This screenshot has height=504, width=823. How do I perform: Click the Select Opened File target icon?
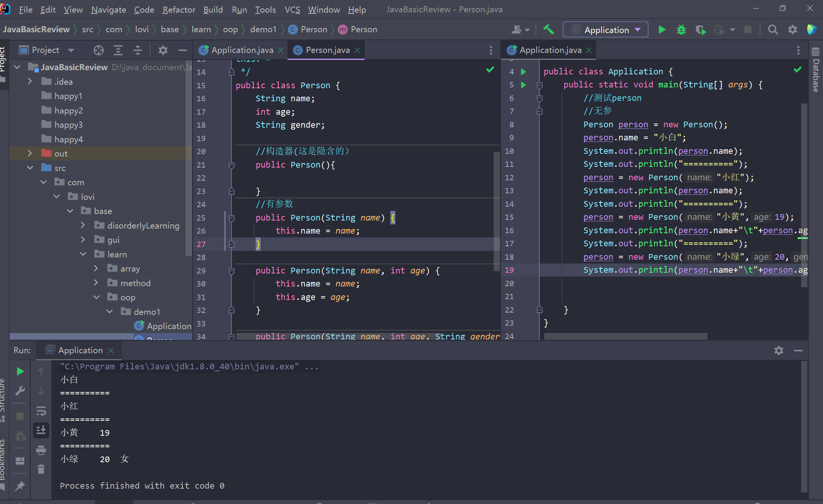pyautogui.click(x=98, y=50)
